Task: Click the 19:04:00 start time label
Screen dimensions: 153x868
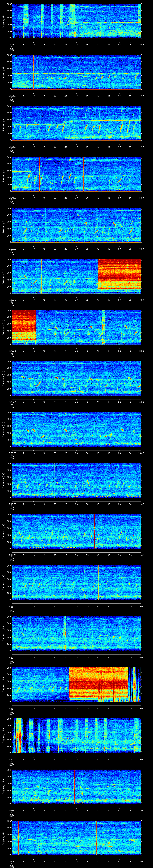Action: 12,197
